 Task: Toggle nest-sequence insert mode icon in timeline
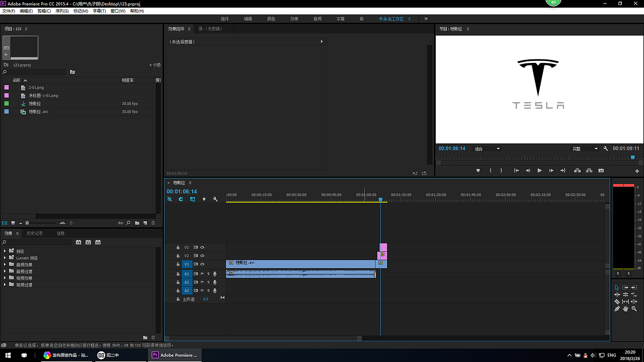[170, 200]
